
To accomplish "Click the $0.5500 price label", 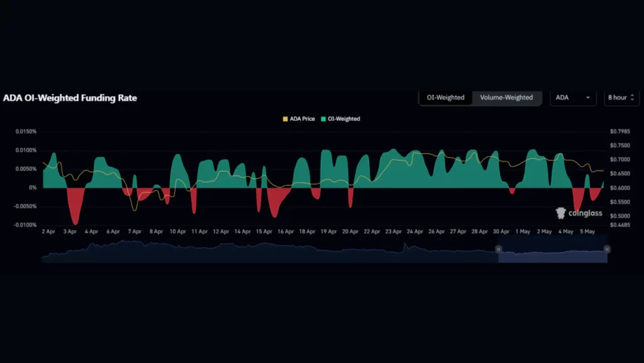I will pos(619,202).
